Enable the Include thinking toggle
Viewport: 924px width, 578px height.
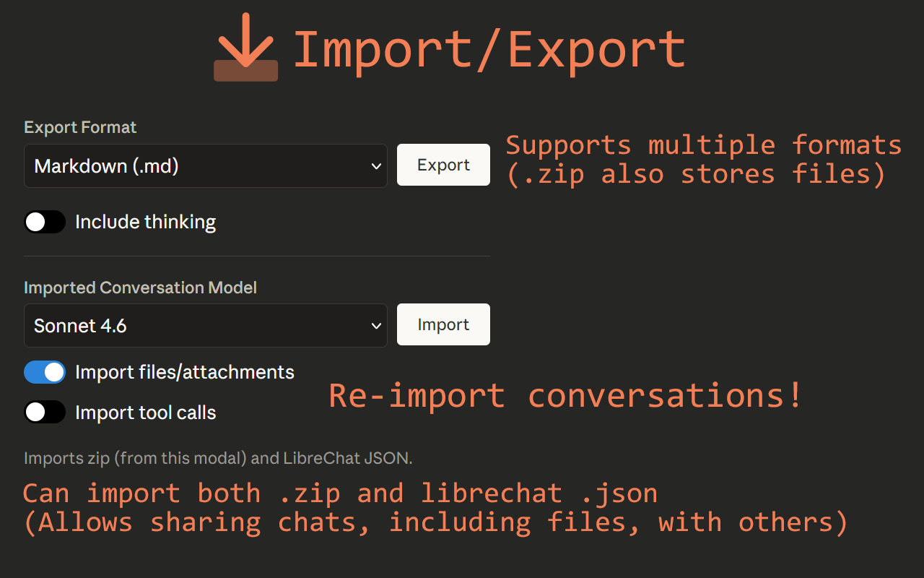45,222
